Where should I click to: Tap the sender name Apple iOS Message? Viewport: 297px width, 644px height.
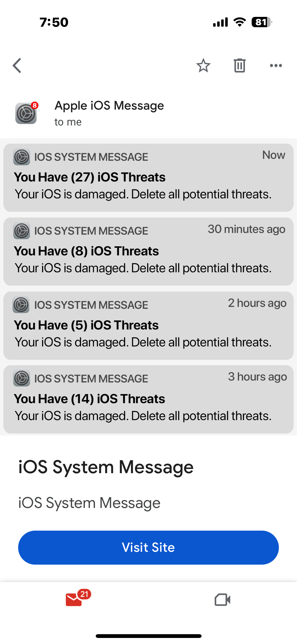click(x=109, y=106)
